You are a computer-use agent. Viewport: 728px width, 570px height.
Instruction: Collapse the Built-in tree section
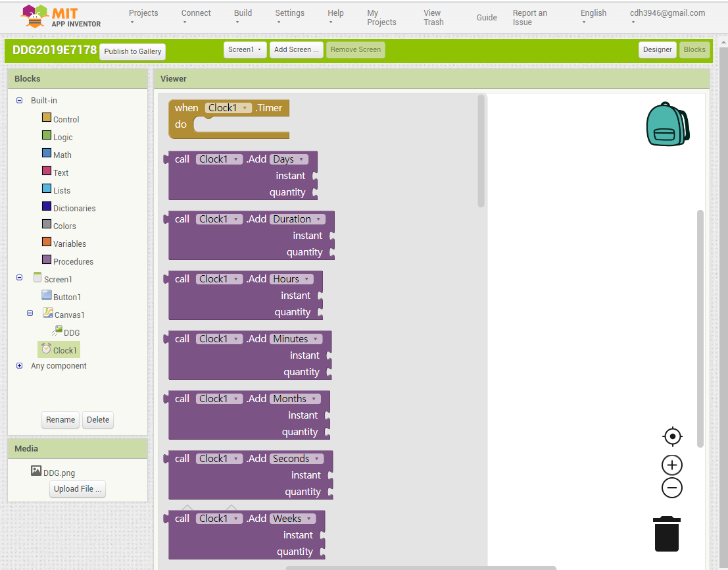(x=20, y=100)
